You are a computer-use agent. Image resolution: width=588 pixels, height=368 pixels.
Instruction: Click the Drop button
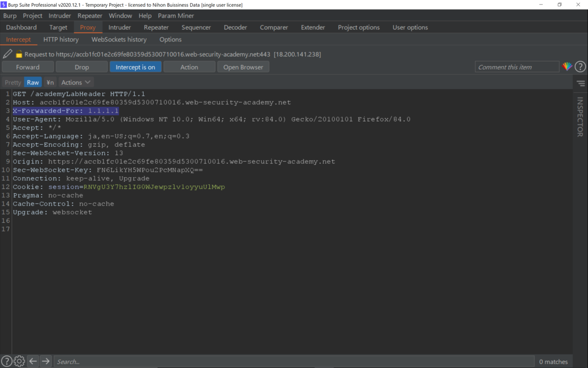[x=82, y=67]
